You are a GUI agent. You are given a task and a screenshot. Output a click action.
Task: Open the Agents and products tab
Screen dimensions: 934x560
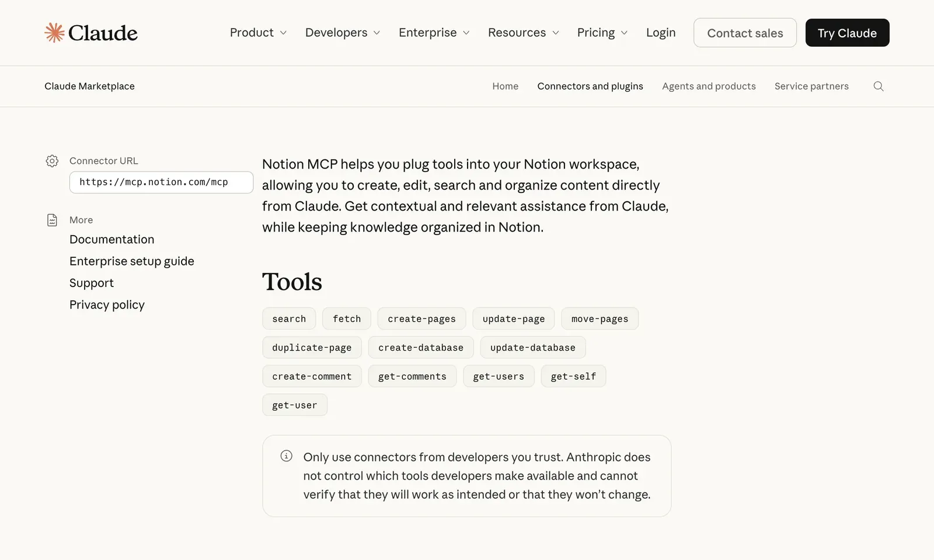pyautogui.click(x=709, y=86)
